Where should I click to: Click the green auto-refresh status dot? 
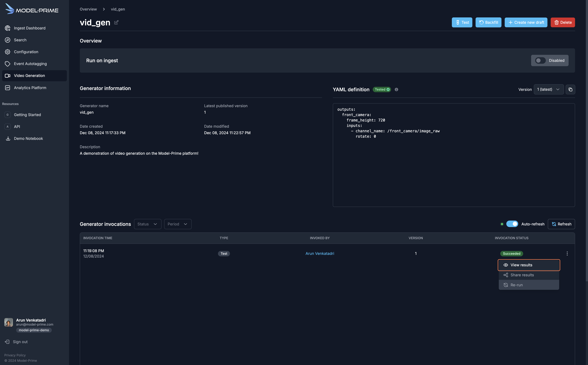502,224
